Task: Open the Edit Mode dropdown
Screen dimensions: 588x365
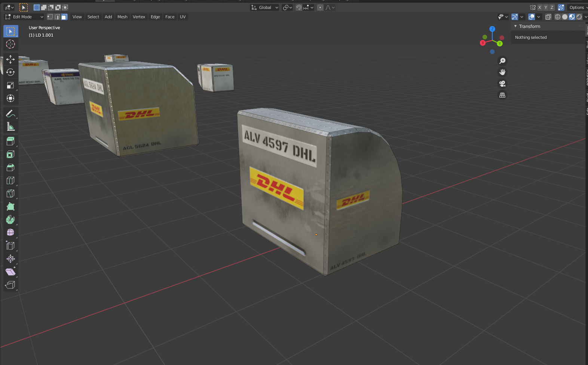Action: pyautogui.click(x=24, y=17)
